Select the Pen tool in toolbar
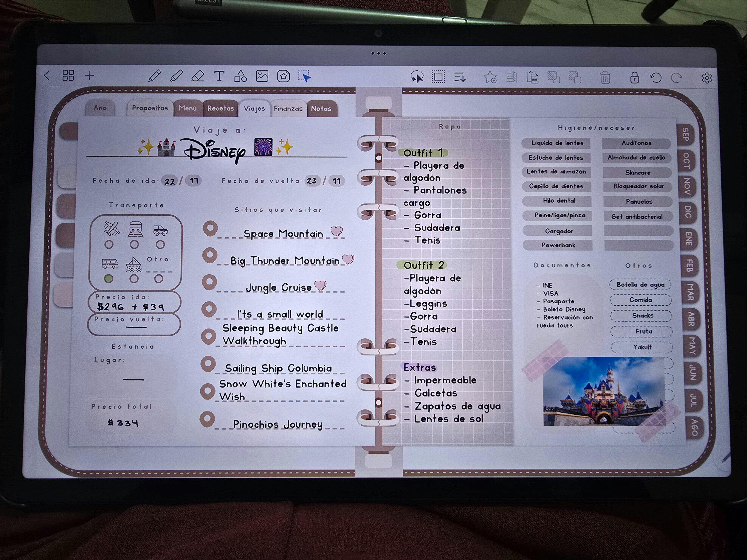The image size is (747, 560). tap(155, 76)
